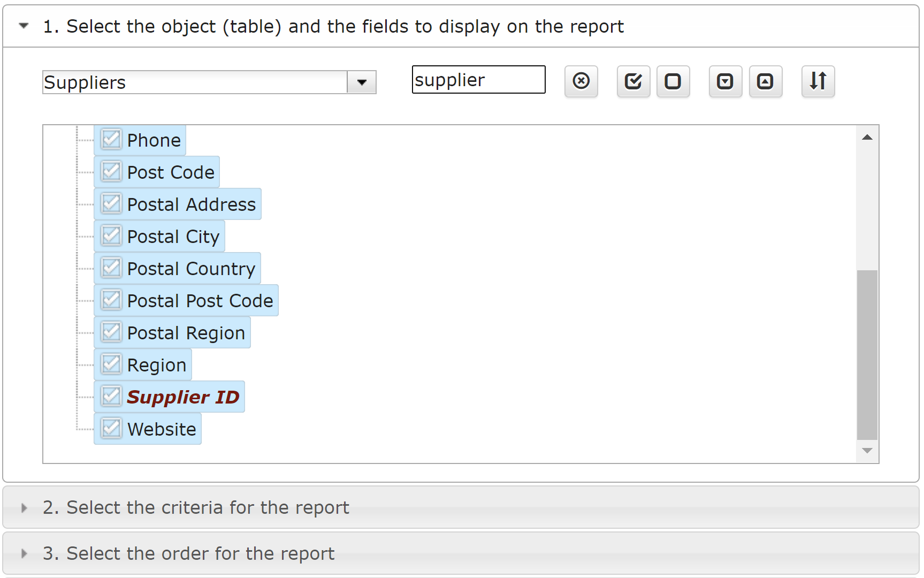Open the Suppliers table dropdown
924x578 pixels.
362,82
